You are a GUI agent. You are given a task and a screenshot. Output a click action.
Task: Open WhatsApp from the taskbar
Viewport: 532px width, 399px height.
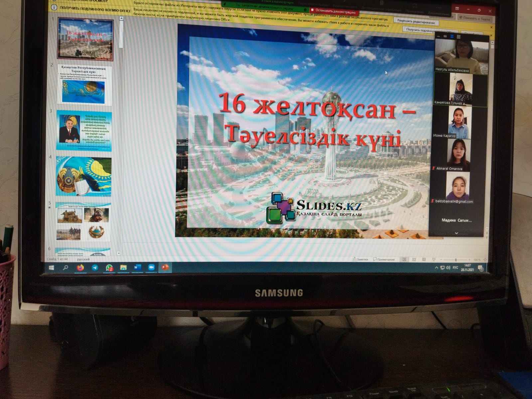(109, 268)
